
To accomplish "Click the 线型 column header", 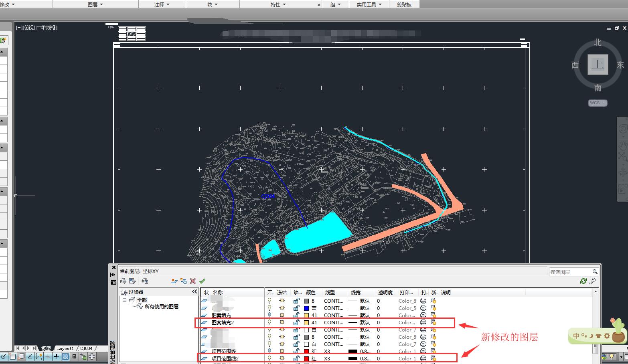I will point(330,293).
